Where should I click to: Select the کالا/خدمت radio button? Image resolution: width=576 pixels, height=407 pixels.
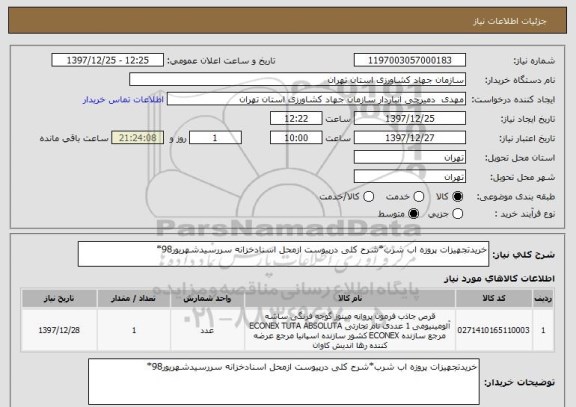click(x=368, y=197)
